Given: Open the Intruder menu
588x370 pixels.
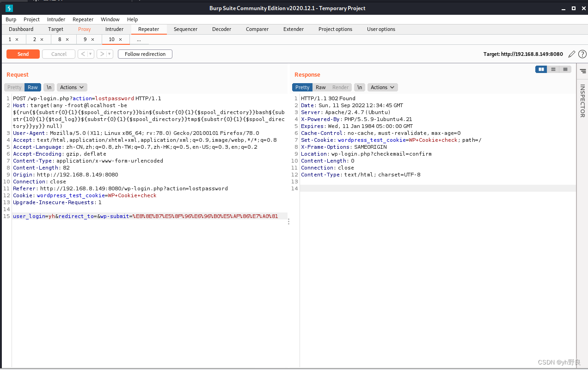Looking at the screenshot, I should pos(56,19).
